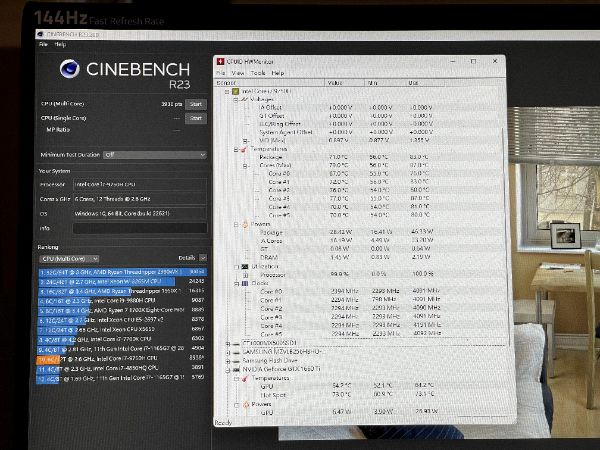Click the HWMonitor title bar app icon
Viewport: 600px width, 450px height.
coord(220,61)
